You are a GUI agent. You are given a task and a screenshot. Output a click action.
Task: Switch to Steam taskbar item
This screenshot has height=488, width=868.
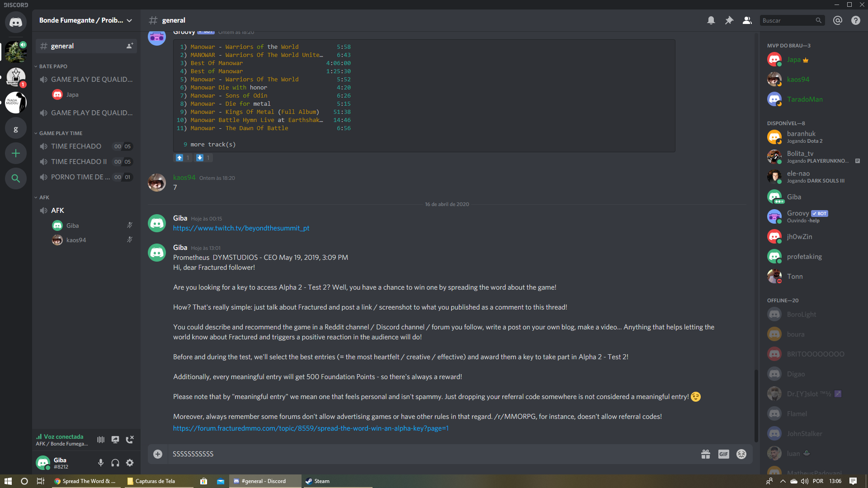[x=337, y=481]
